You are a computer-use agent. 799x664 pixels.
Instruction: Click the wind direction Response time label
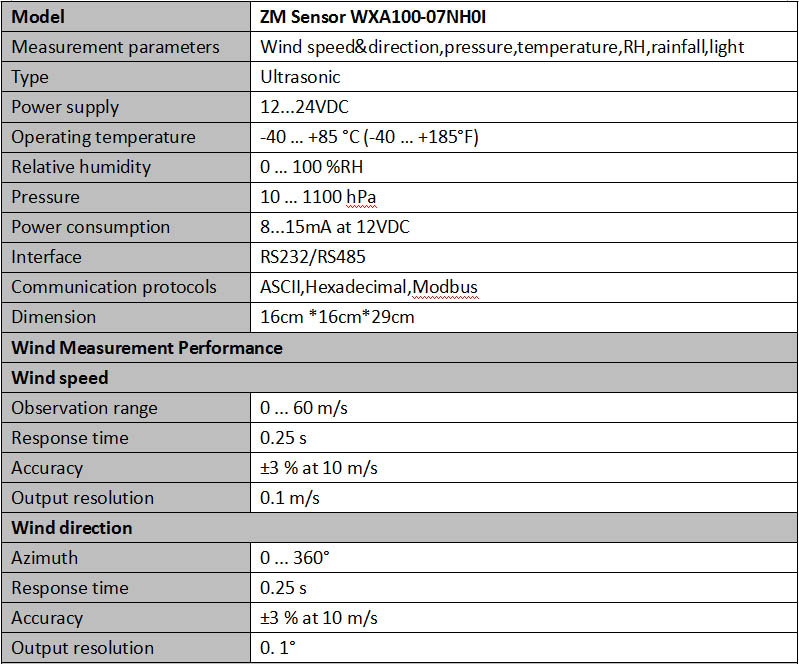click(x=70, y=588)
